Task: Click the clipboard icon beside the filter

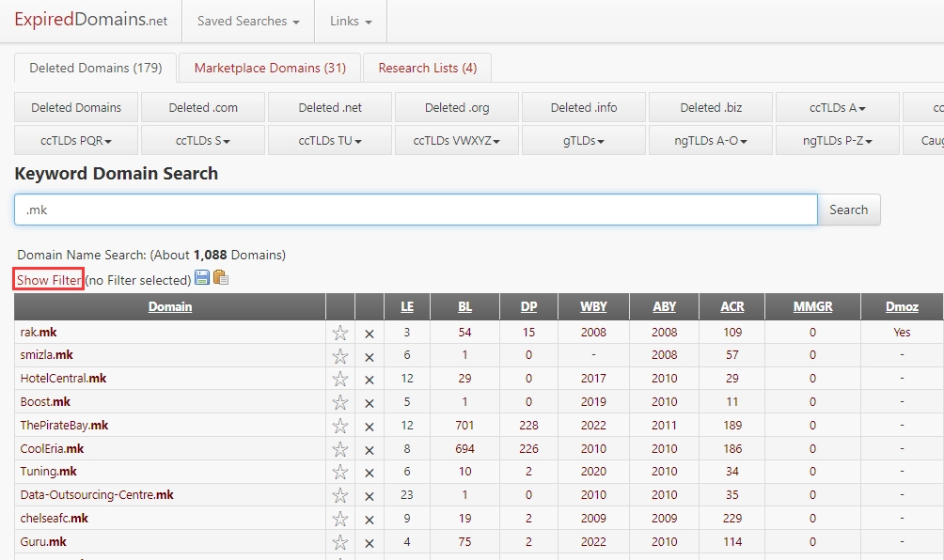Action: [x=221, y=278]
